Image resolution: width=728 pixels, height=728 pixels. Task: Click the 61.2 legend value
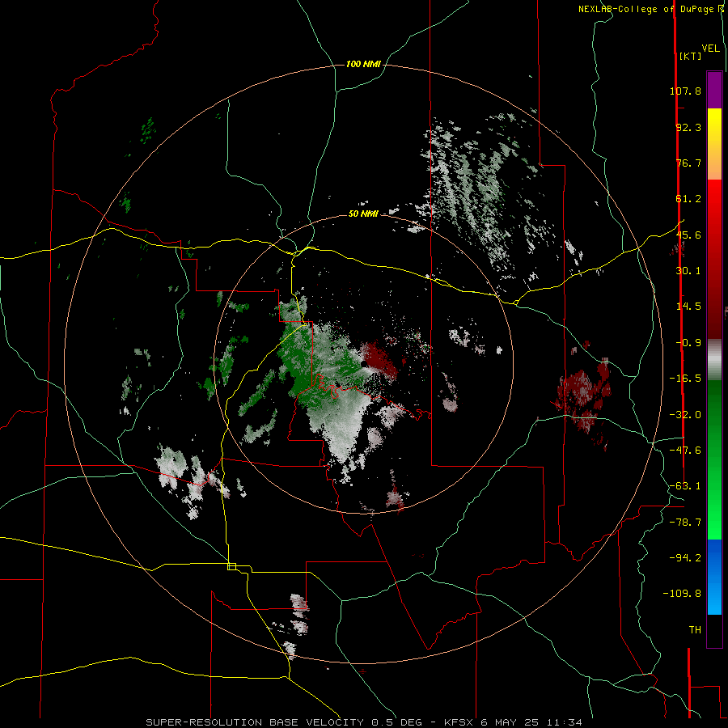pos(688,199)
